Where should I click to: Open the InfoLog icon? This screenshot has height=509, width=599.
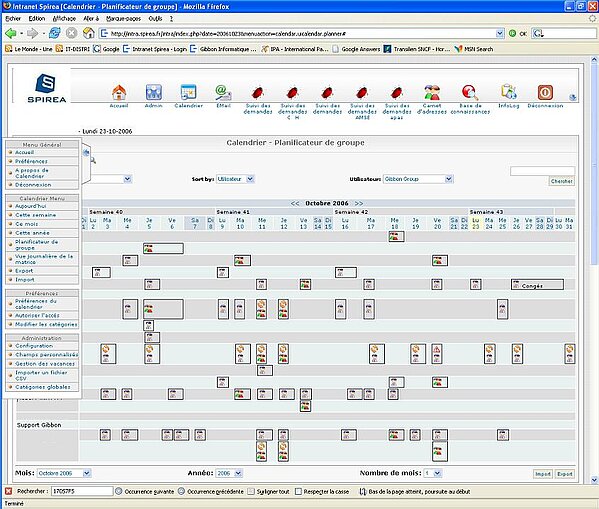[x=508, y=92]
